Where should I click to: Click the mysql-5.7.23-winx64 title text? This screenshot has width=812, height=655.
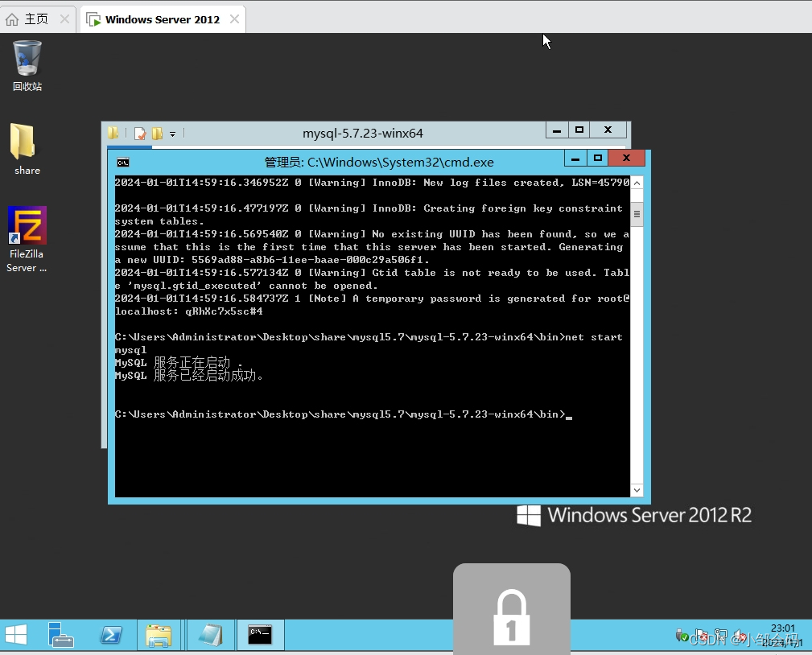coord(362,133)
